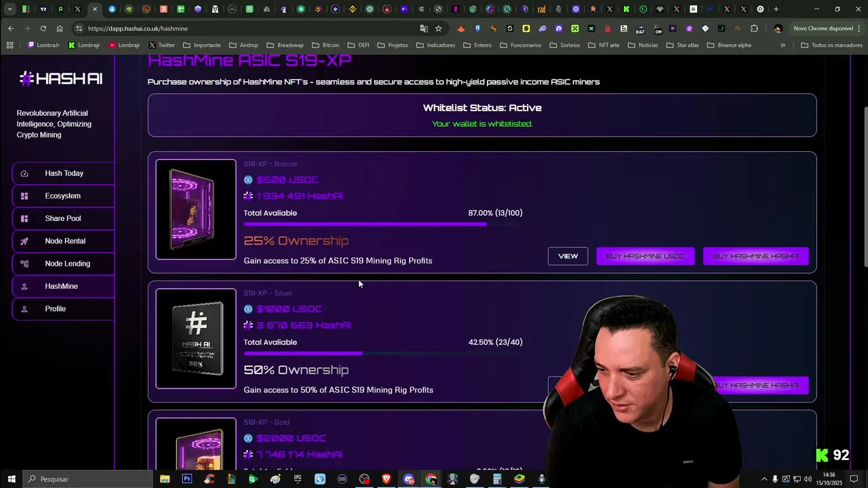Screen dimensions: 868x488
Task: Click Share Pool grid icon
Action: click(x=24, y=218)
